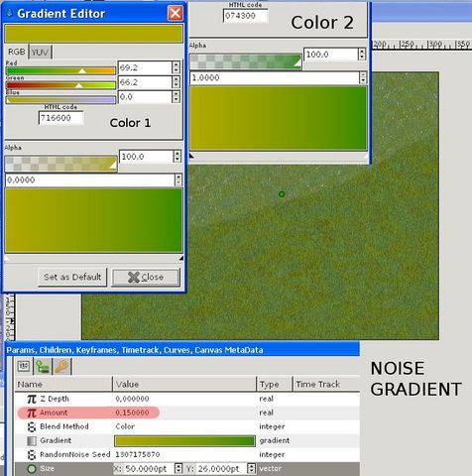Image resolution: width=472 pixels, height=476 pixels.
Task: Click the Red color slider
Action: pos(60,70)
